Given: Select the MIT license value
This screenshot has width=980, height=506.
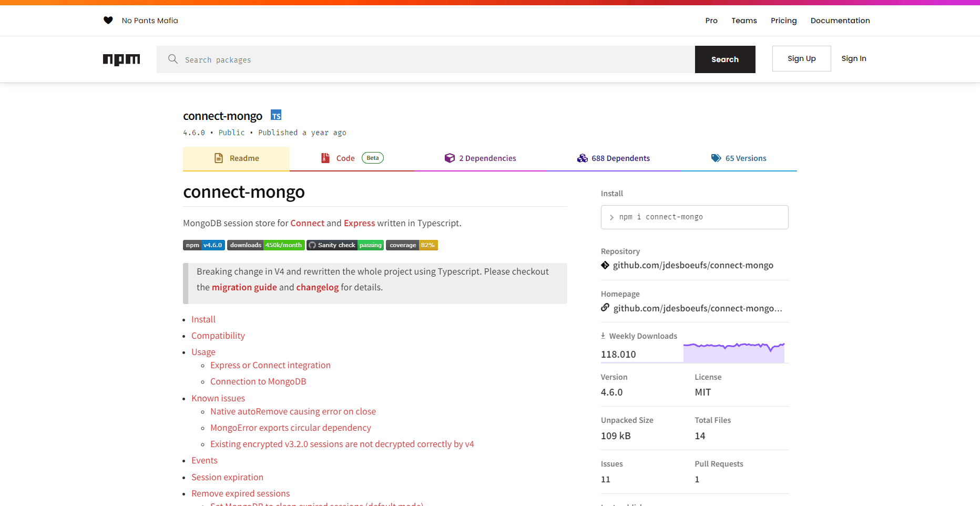Looking at the screenshot, I should (703, 392).
